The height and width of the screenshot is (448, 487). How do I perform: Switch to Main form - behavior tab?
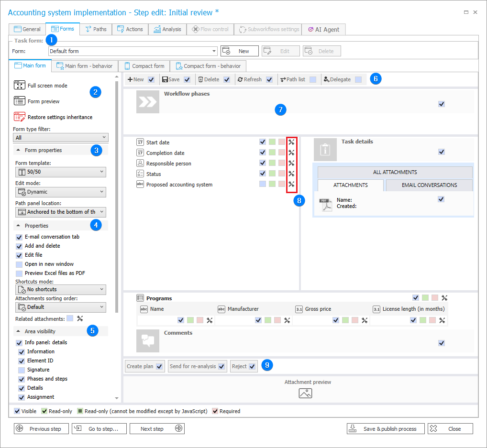tap(85, 66)
